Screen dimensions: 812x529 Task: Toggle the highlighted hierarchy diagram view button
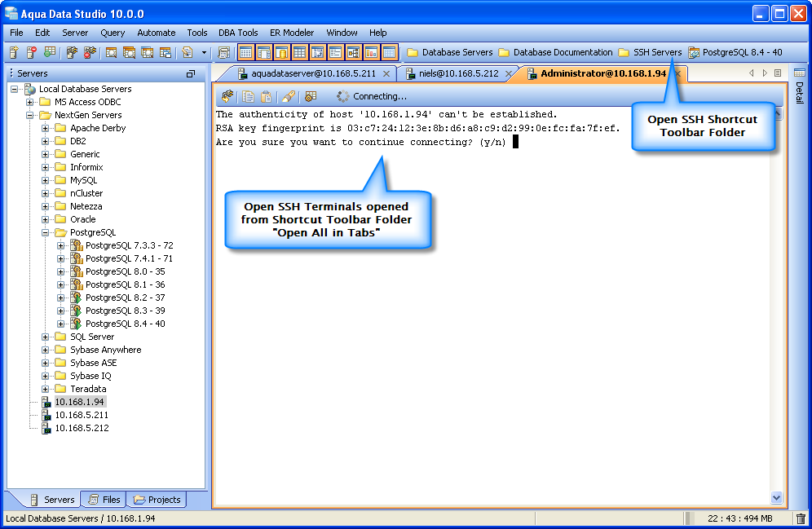pos(353,52)
